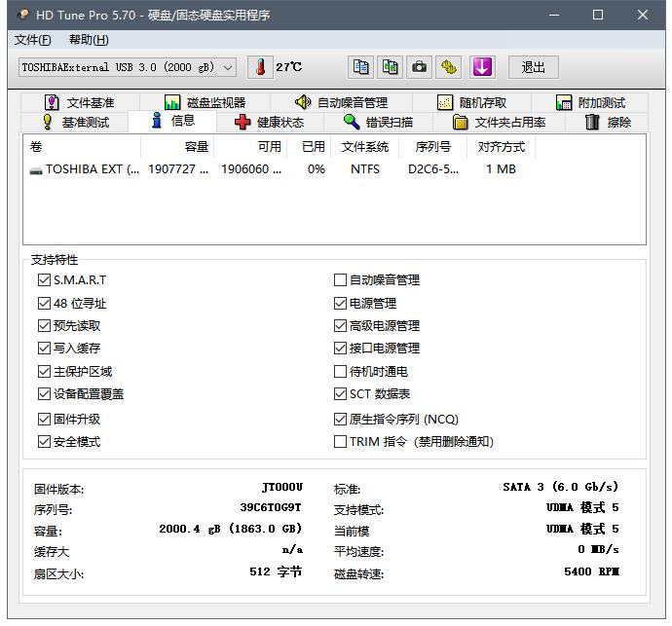This screenshot has width=672, height=626.
Task: Click the 0% used cell
Action: pos(317,169)
